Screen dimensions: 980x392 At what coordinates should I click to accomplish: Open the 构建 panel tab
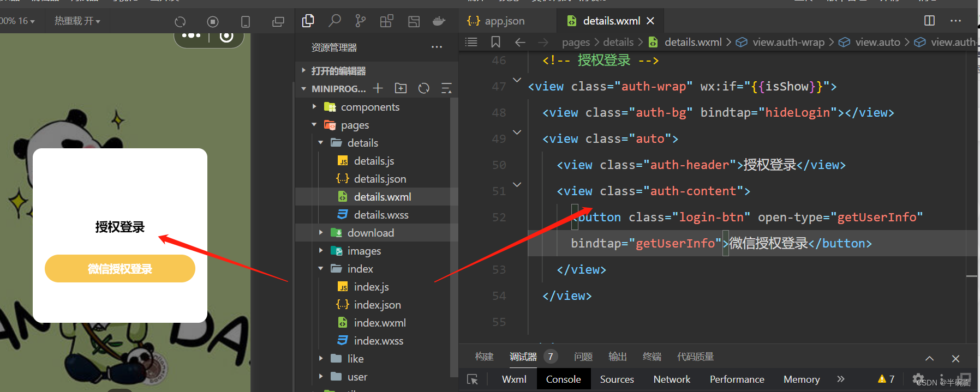[x=485, y=357]
